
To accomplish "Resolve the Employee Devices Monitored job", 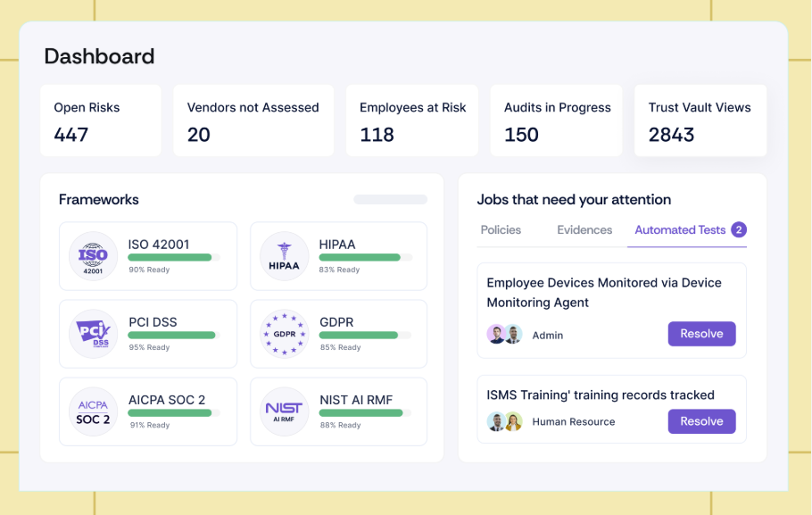I will click(x=701, y=334).
